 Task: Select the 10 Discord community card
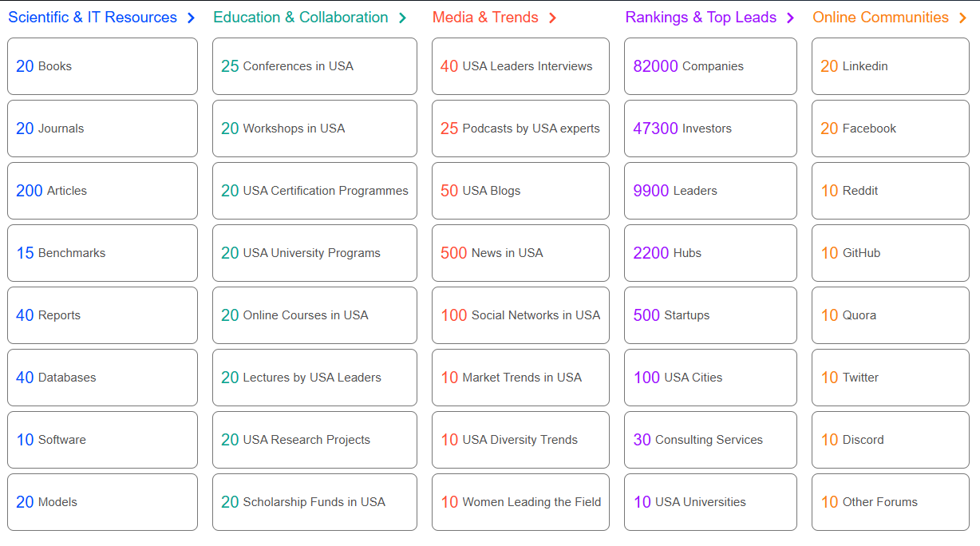click(x=891, y=440)
